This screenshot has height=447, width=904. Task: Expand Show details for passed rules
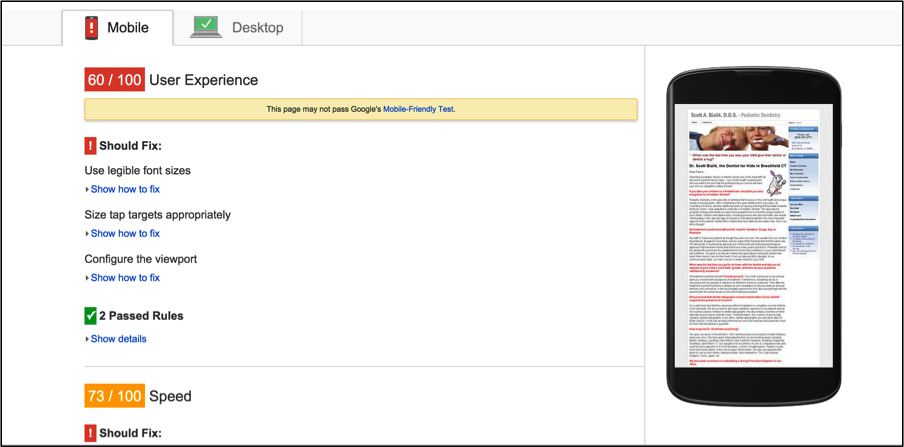(x=118, y=339)
